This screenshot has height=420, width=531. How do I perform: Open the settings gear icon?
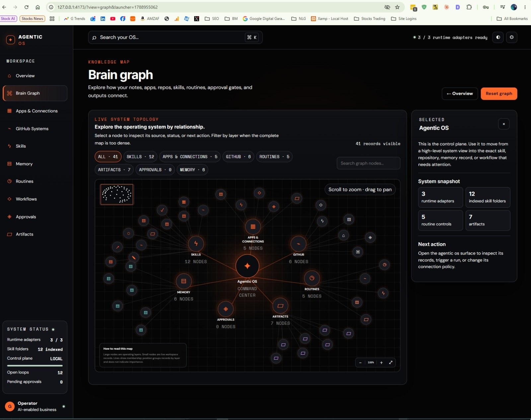pyautogui.click(x=512, y=37)
